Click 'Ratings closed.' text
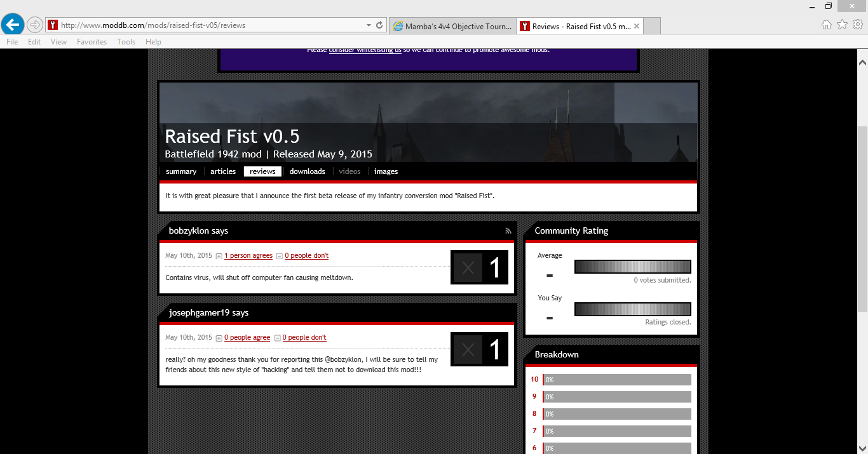868x454 pixels. [x=668, y=323]
